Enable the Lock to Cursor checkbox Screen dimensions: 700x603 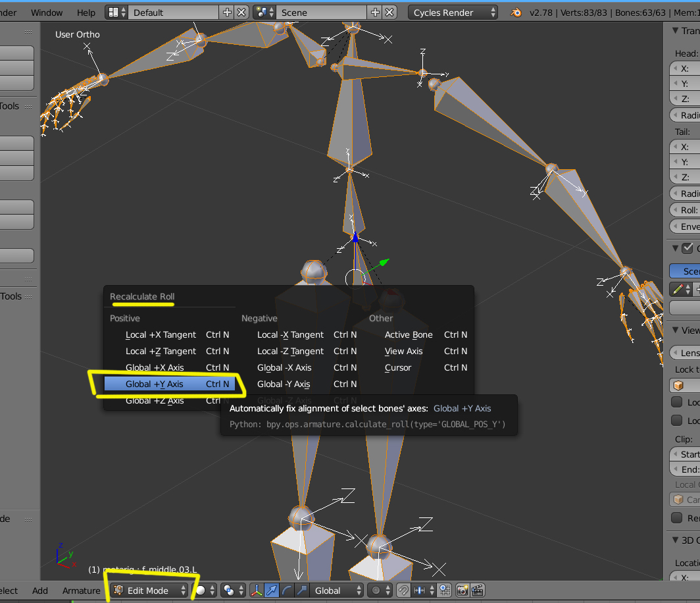tap(677, 402)
